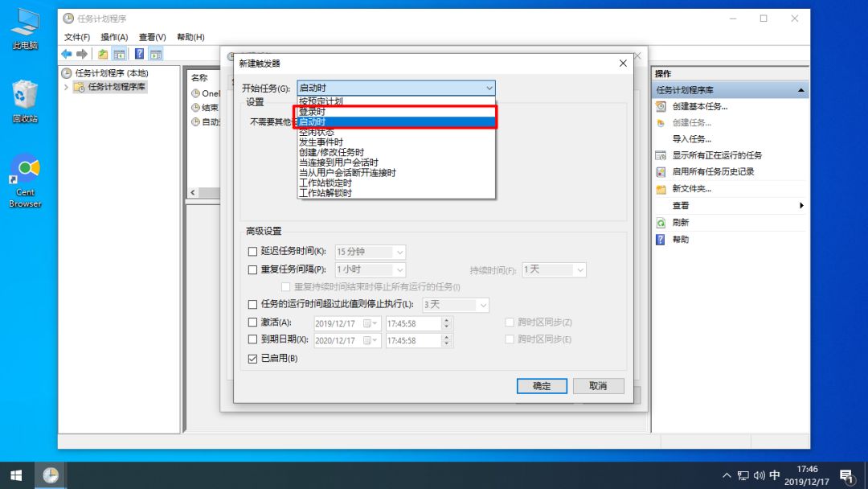Image resolution: width=868 pixels, height=489 pixels.
Task: Click the 取消 button to cancel
Action: 598,386
